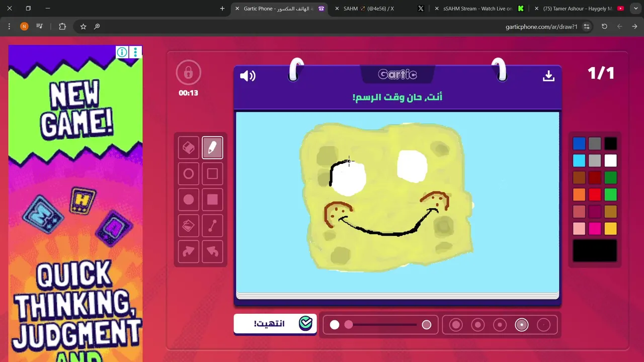Choose the hollow rectangle shape tool

pyautogui.click(x=212, y=174)
